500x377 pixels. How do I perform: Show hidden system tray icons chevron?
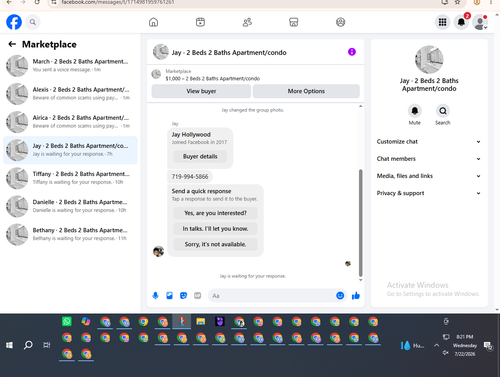(436, 345)
